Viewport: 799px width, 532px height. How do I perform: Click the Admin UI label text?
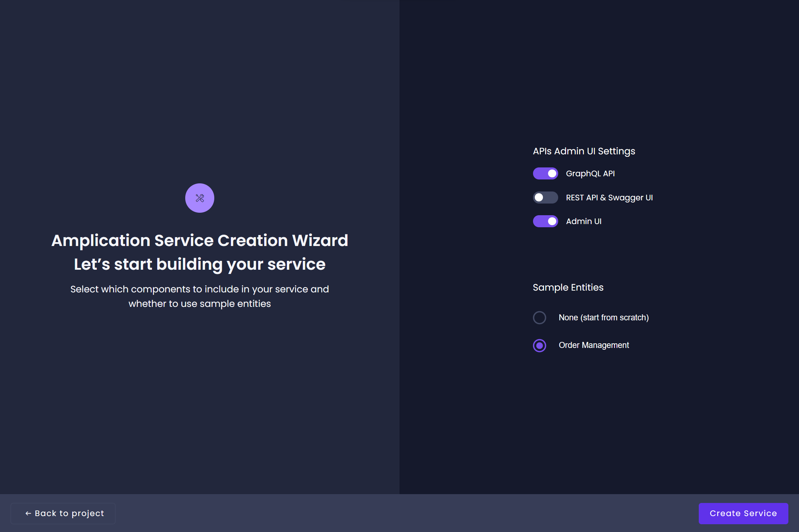click(x=584, y=221)
